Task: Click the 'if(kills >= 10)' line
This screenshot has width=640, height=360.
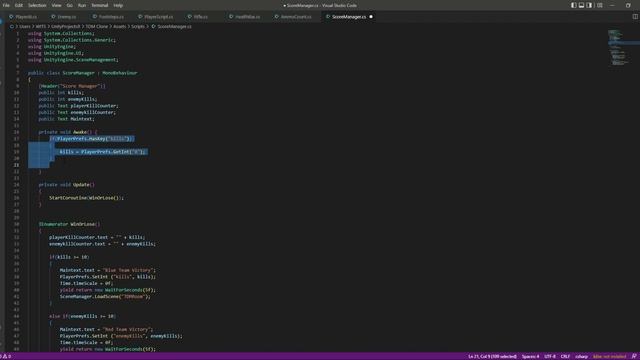Action: coord(69,257)
